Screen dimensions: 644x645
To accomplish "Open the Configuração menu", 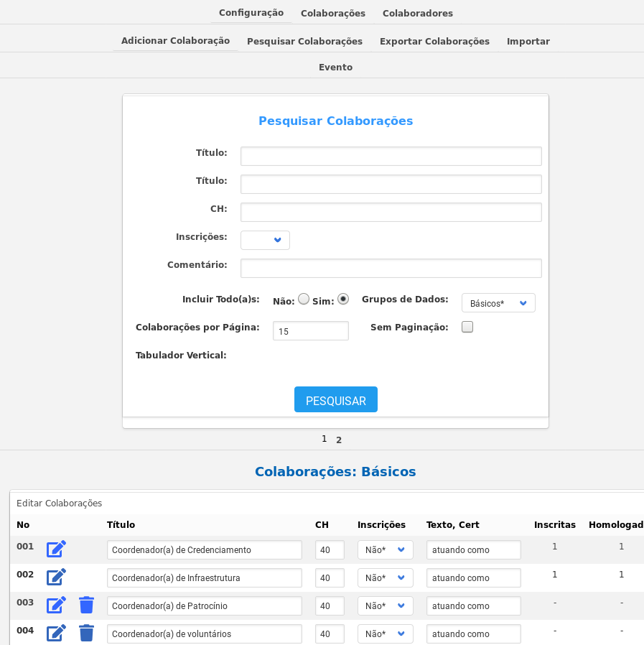I will pos(251,13).
